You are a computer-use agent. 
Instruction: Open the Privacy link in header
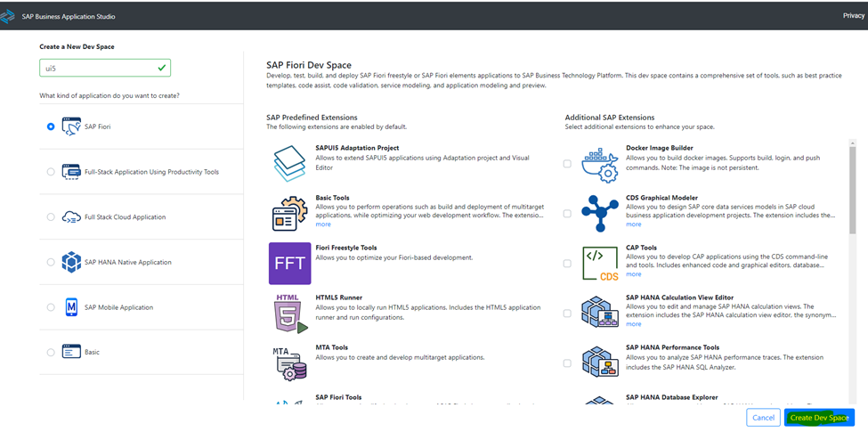coord(854,15)
